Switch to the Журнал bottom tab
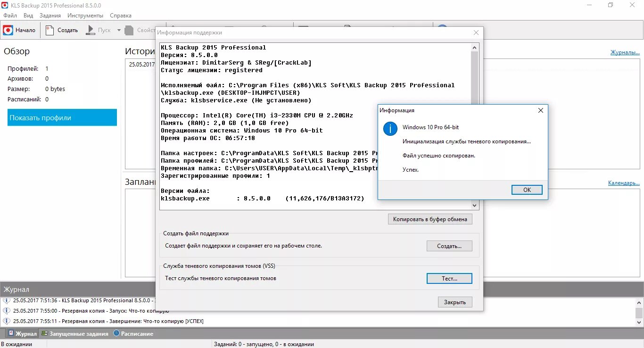This screenshot has width=644, height=348. pos(22,333)
